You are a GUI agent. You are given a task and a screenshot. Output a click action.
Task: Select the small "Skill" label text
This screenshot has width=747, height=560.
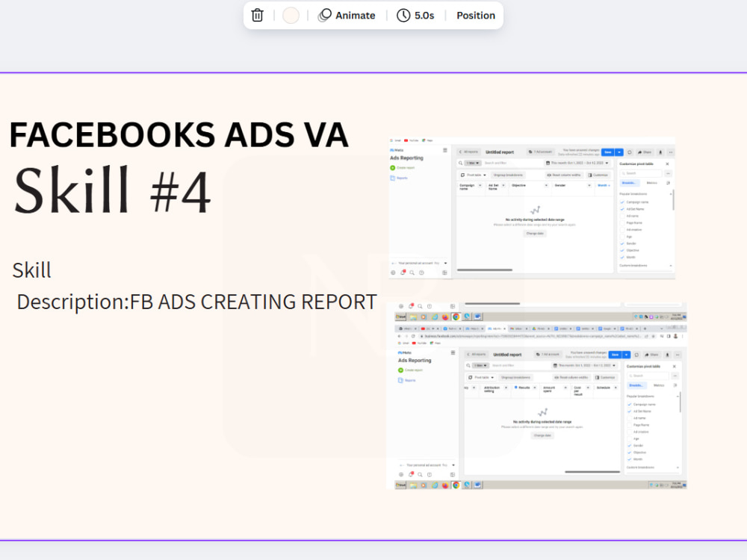[31, 270]
